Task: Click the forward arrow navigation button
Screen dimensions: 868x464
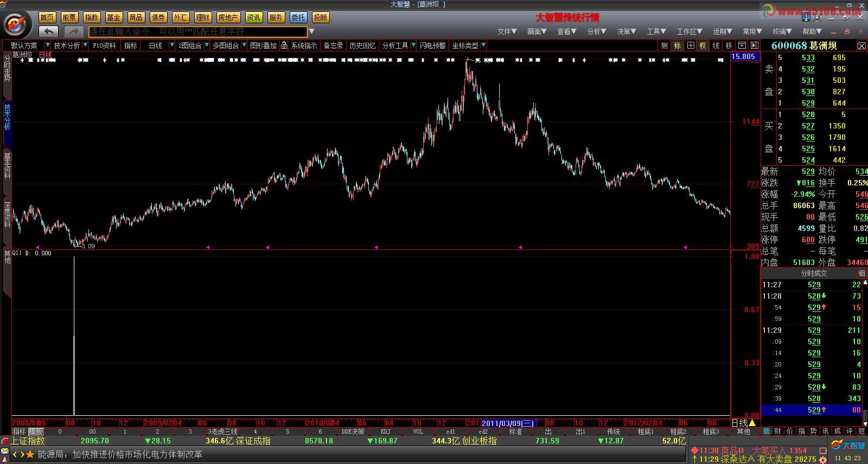Action: (74, 31)
